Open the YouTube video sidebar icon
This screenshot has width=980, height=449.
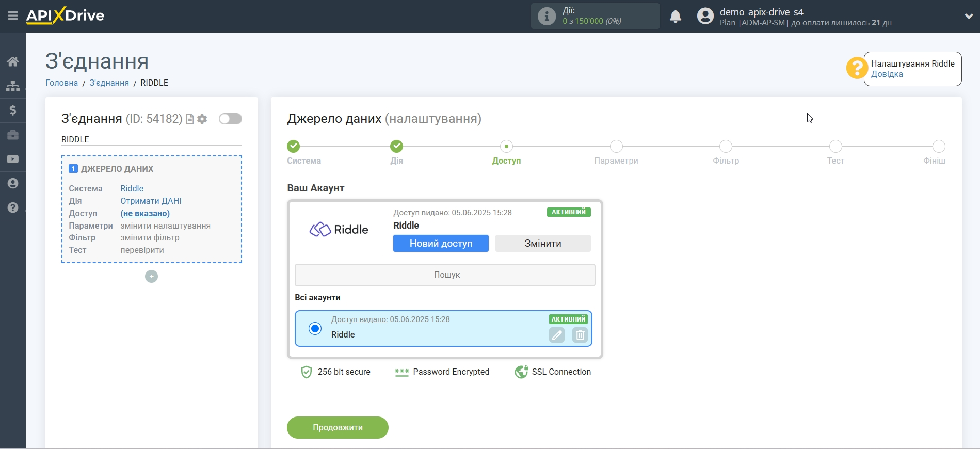13,159
